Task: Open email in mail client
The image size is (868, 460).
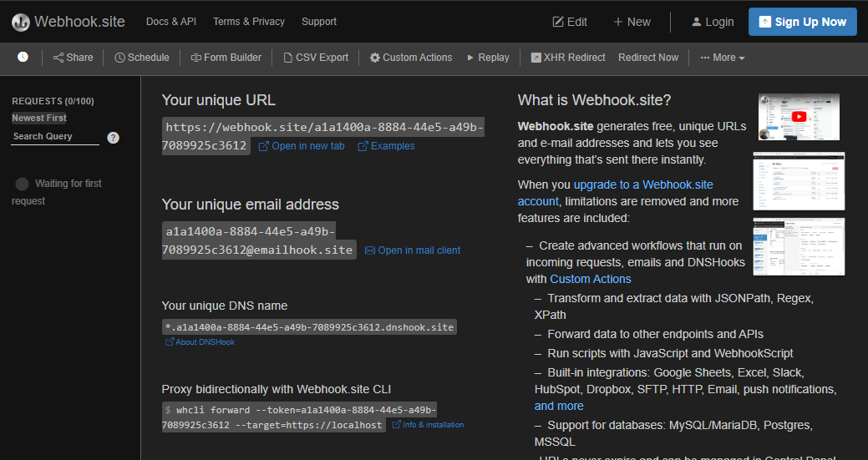Action: click(413, 250)
